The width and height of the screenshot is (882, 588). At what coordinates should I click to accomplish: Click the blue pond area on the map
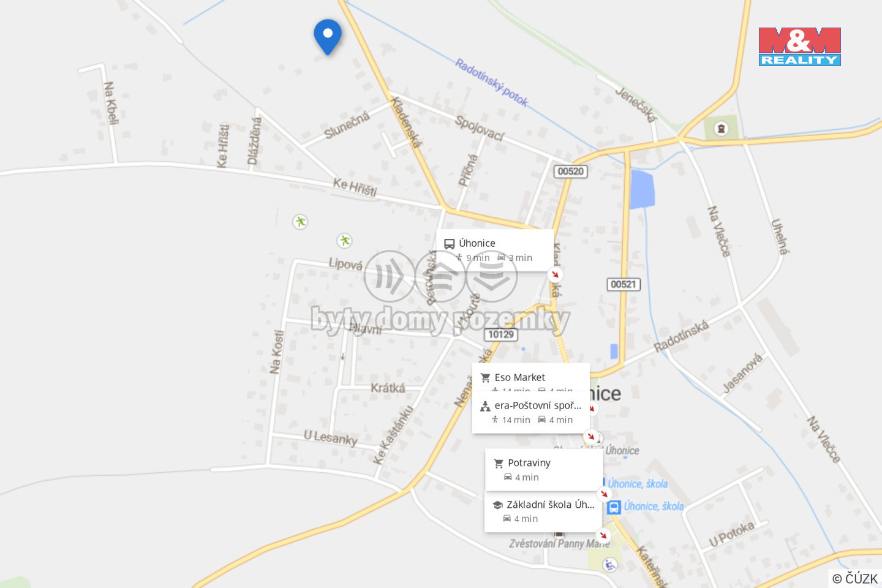pos(643,190)
